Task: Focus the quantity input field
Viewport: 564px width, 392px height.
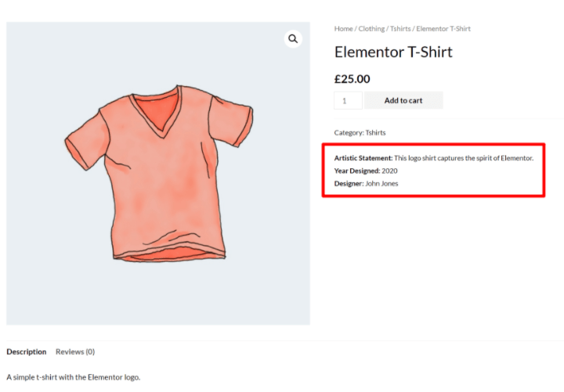Action: (x=348, y=100)
